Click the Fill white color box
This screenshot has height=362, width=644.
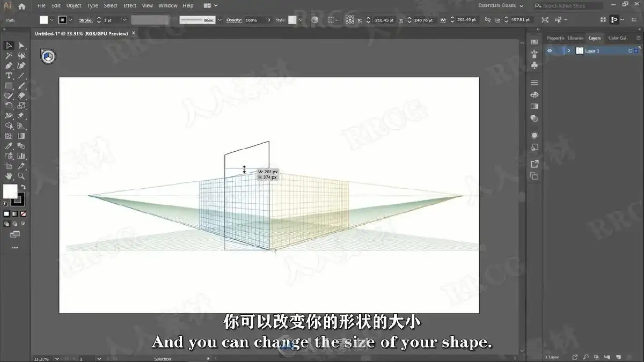(x=10, y=191)
